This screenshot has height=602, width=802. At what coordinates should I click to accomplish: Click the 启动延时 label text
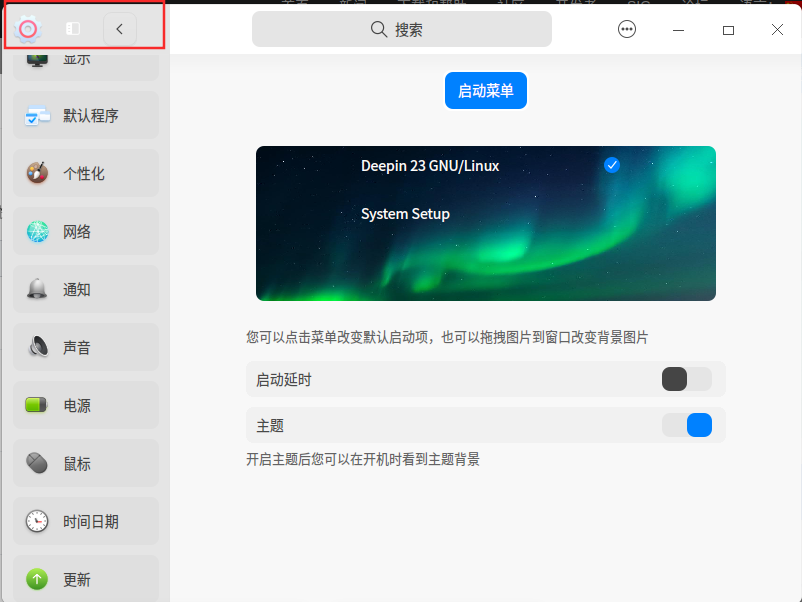click(x=283, y=380)
